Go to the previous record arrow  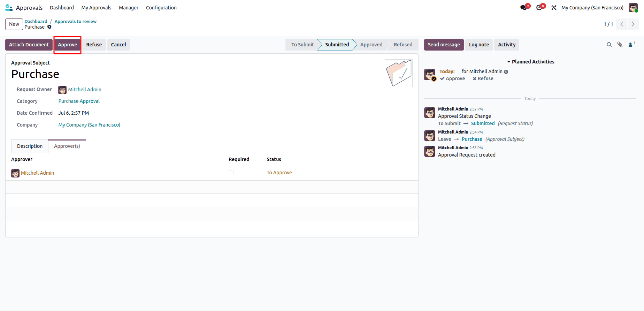(622, 24)
